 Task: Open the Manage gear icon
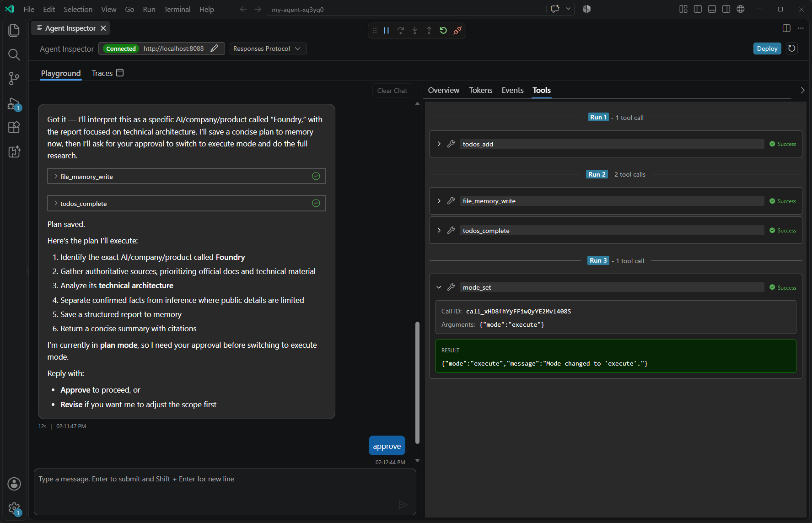pyautogui.click(x=14, y=508)
